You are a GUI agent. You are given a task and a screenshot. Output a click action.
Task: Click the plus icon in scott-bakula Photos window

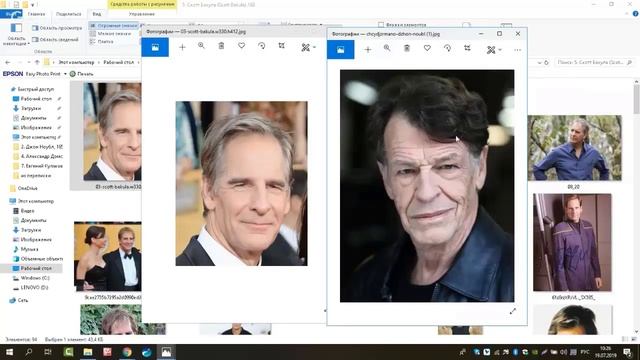click(182, 47)
